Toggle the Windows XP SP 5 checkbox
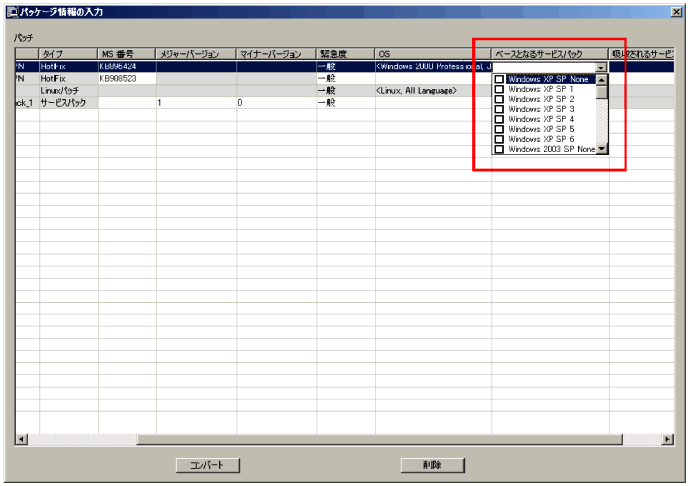 point(499,129)
